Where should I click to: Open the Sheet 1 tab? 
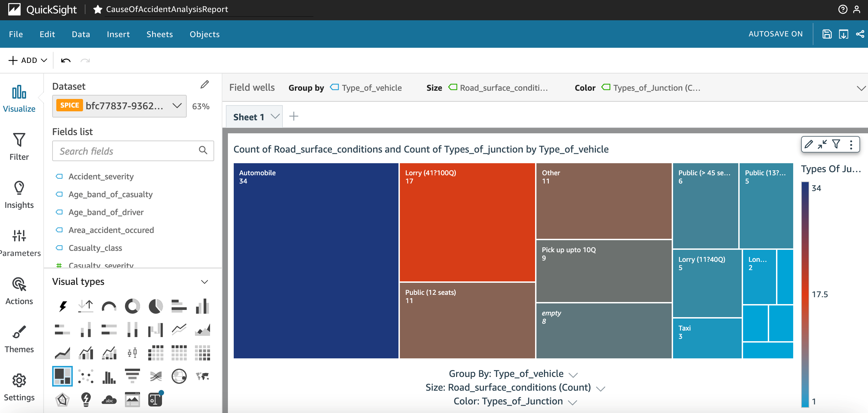249,117
